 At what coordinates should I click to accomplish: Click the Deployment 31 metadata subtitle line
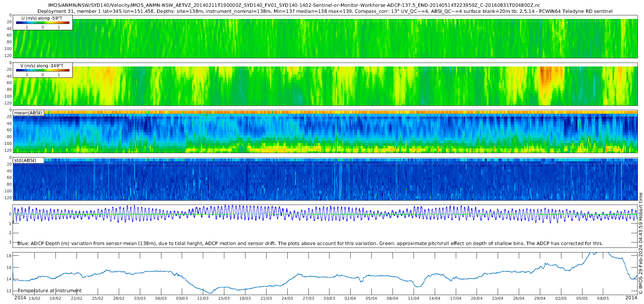click(325, 11)
